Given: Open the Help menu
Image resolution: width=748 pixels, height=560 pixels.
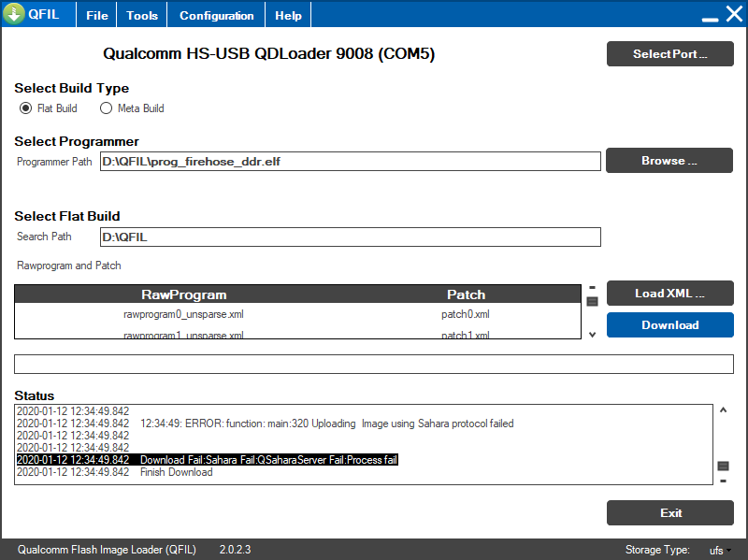Looking at the screenshot, I should pos(288,15).
